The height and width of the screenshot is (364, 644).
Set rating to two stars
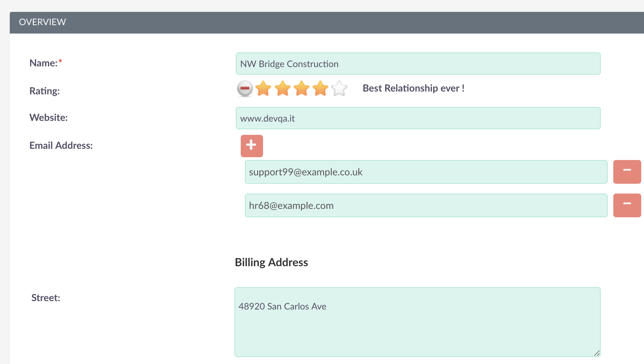pyautogui.click(x=283, y=88)
